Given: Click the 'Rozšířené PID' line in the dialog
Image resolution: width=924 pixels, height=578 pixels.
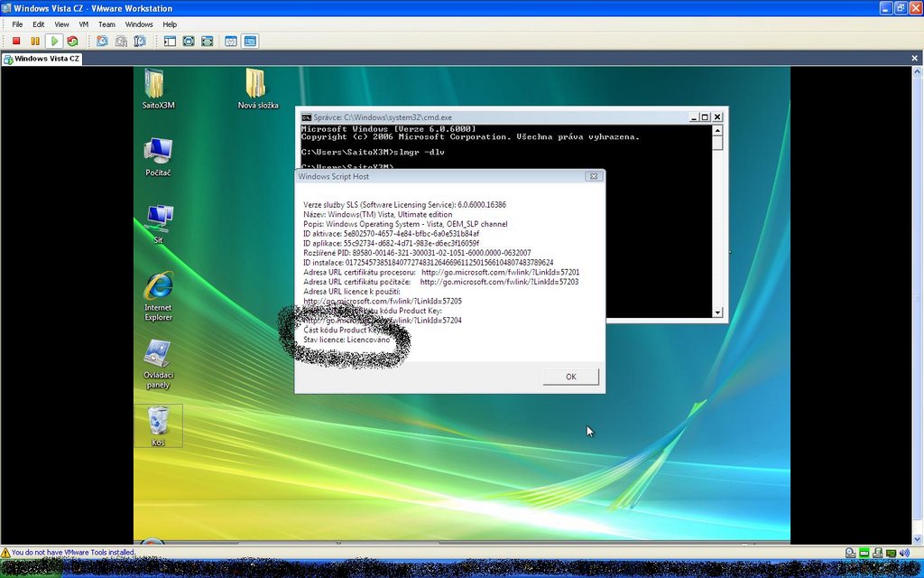Looking at the screenshot, I should coord(417,253).
